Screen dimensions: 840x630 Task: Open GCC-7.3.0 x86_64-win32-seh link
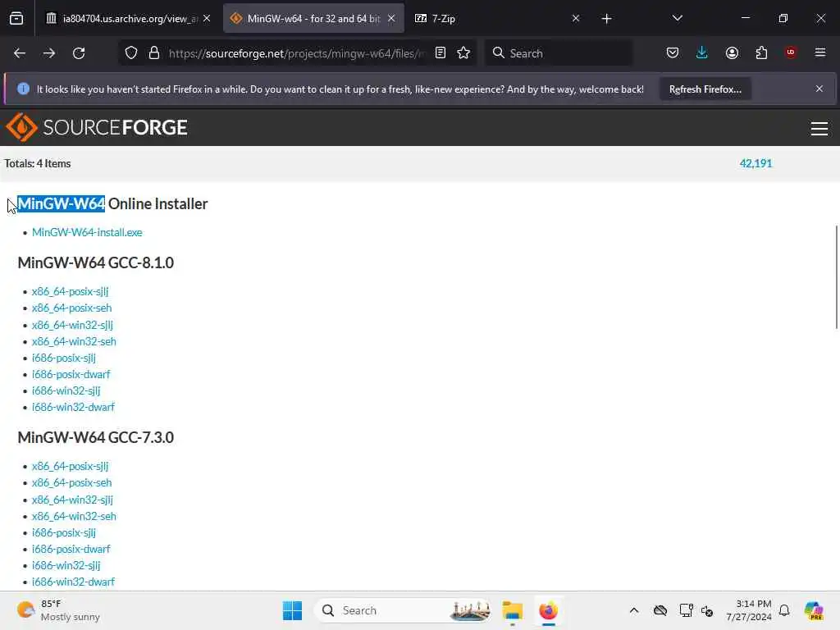point(74,516)
